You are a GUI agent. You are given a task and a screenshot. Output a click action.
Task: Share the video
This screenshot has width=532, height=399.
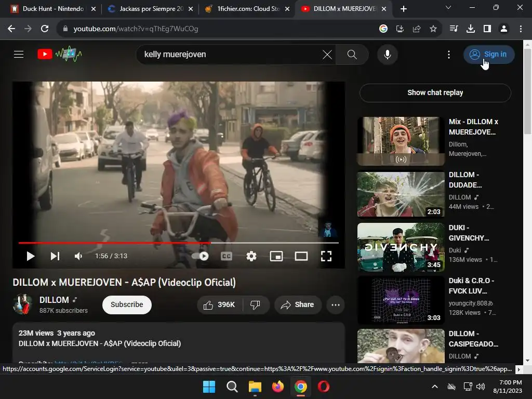[298, 304]
